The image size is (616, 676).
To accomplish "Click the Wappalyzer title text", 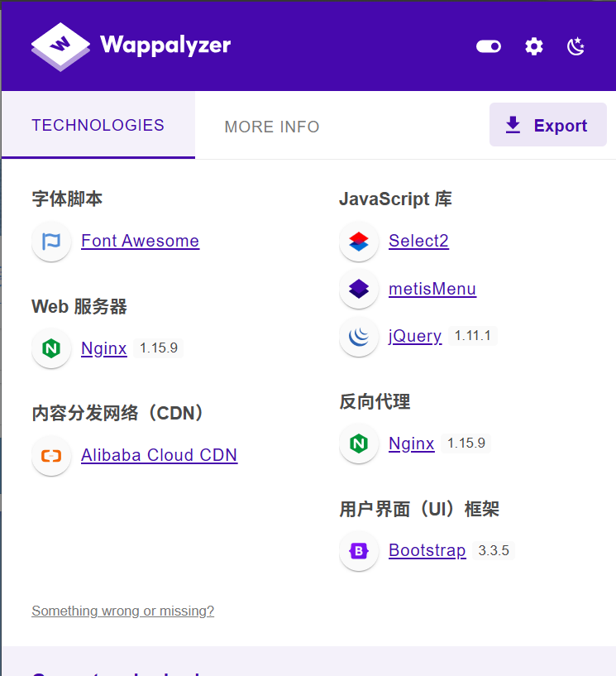I will (165, 45).
